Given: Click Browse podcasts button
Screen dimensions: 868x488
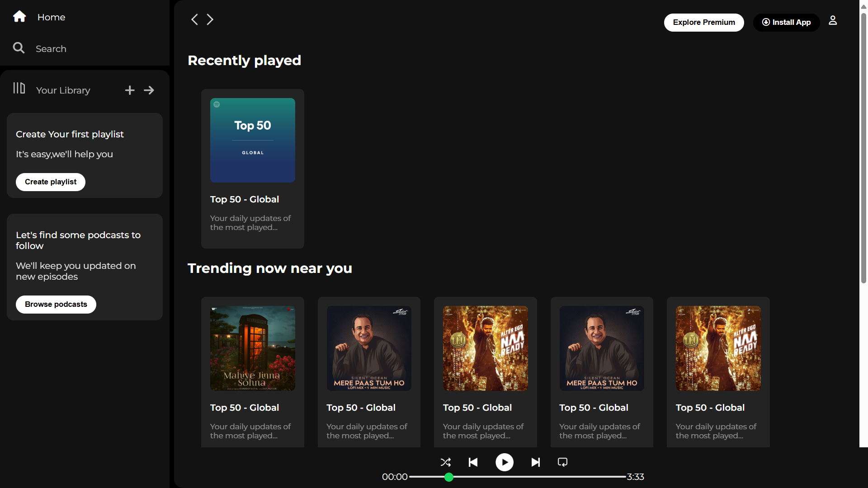Looking at the screenshot, I should [56, 305].
